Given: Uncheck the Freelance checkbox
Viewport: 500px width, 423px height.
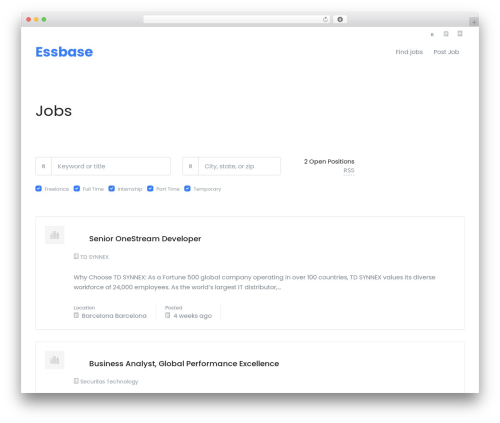Looking at the screenshot, I should point(39,189).
